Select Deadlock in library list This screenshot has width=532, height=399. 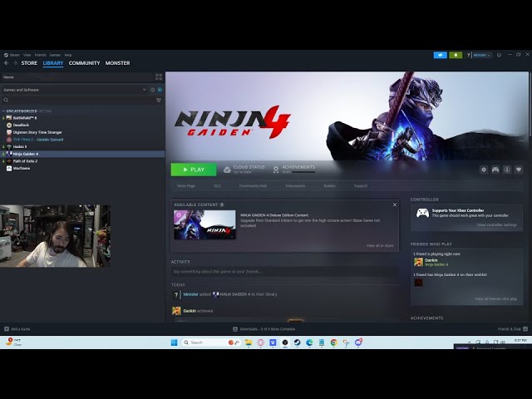tap(82, 126)
